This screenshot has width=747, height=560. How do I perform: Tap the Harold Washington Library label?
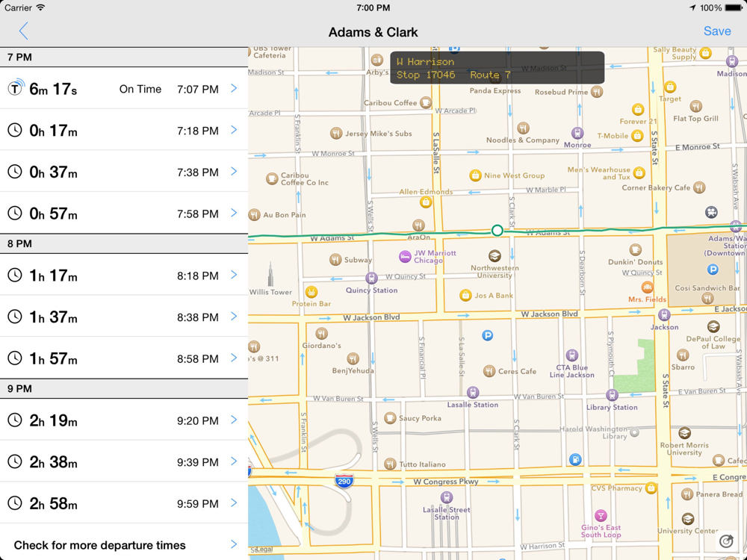[x=594, y=432]
